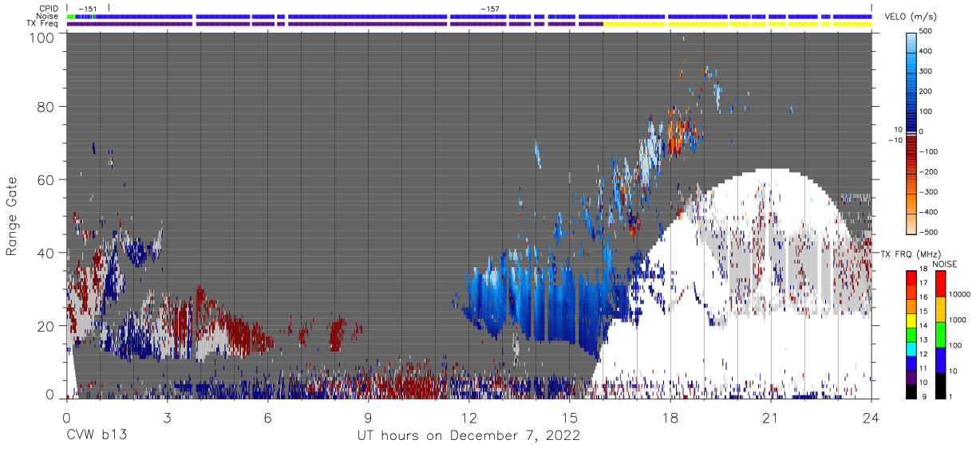Click the '14' tick on TX FRQ scale

pos(923,325)
